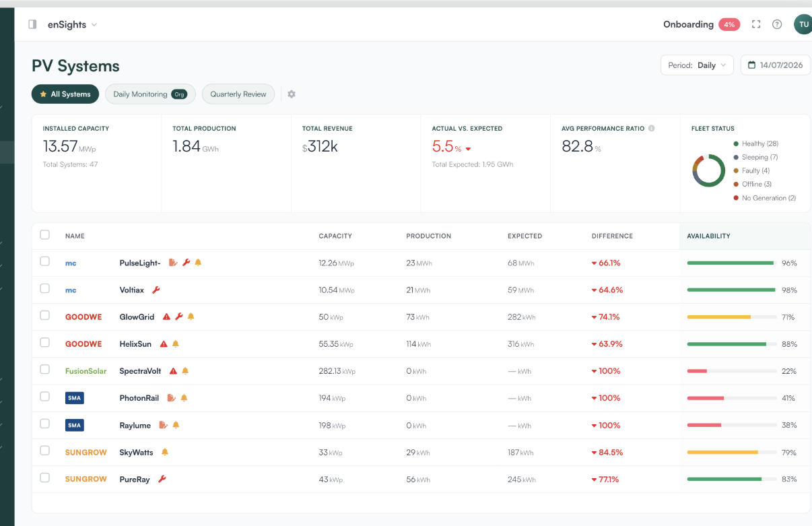The image size is (812, 526).
Task: Click the wrench icon on the PureRay row
Action: coord(162,480)
